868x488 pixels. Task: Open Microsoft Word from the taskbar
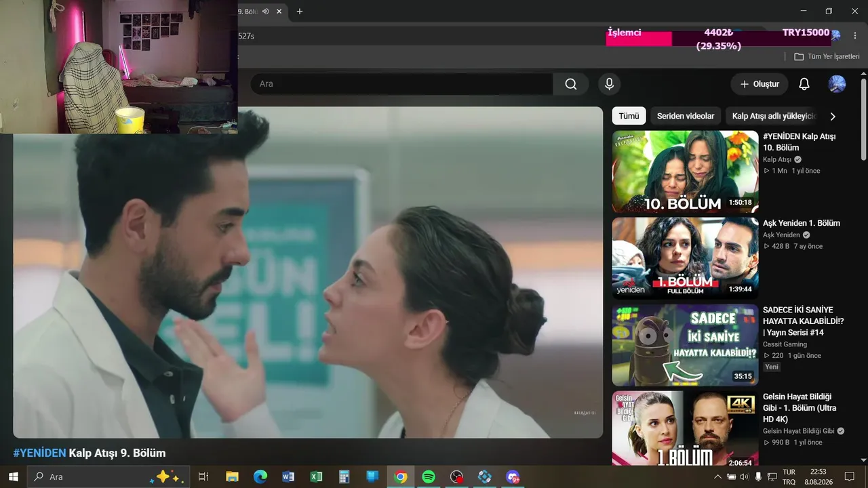[288, 476]
